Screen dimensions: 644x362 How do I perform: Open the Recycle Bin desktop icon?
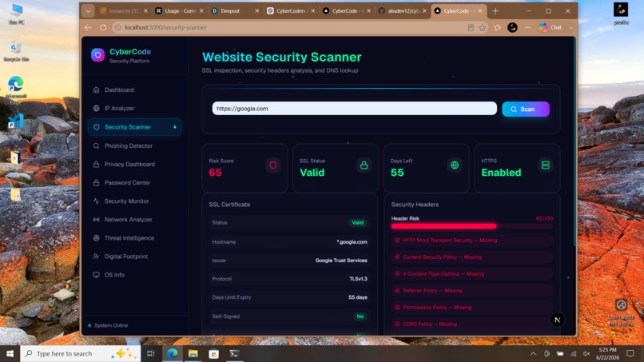[16, 51]
